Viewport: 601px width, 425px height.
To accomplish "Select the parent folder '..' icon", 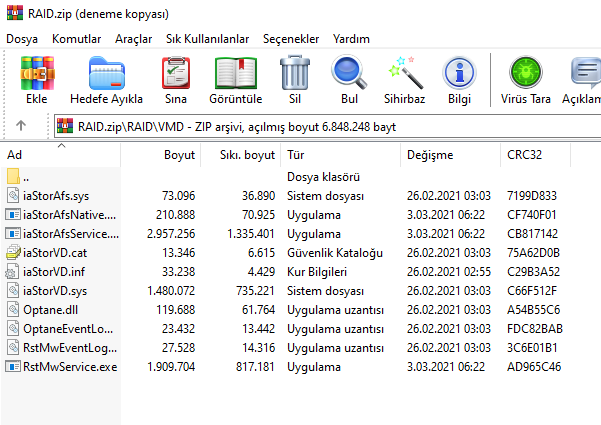I will (x=13, y=176).
